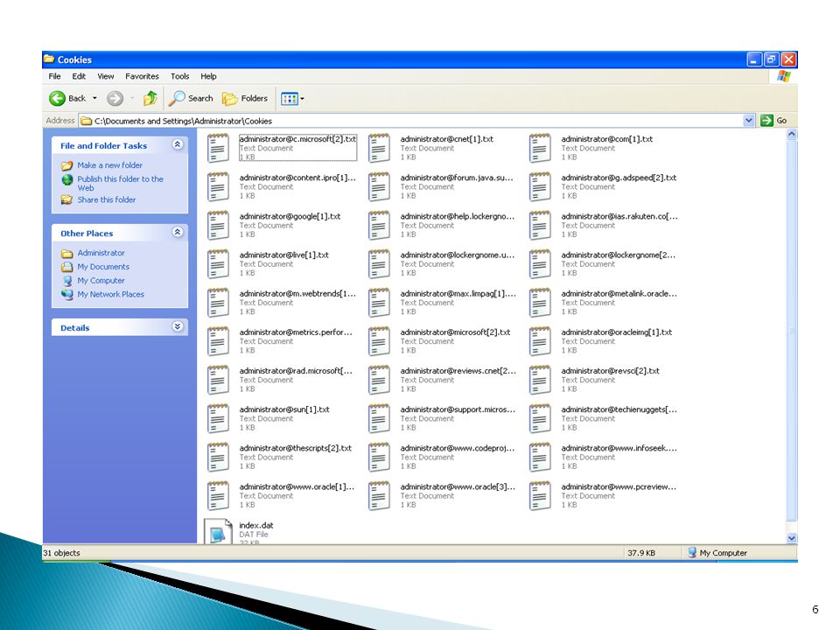Click the Go button
This screenshot has width=840, height=630.
(774, 121)
